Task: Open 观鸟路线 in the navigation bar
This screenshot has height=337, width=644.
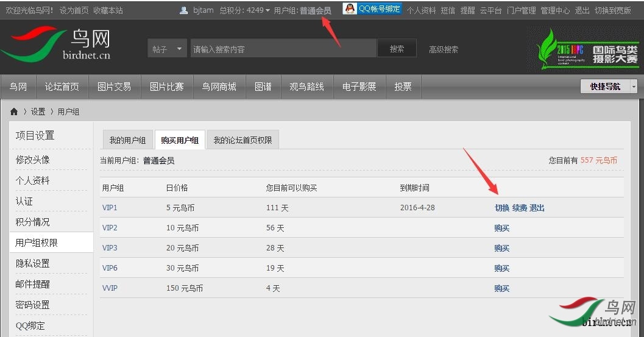Action: tap(306, 87)
